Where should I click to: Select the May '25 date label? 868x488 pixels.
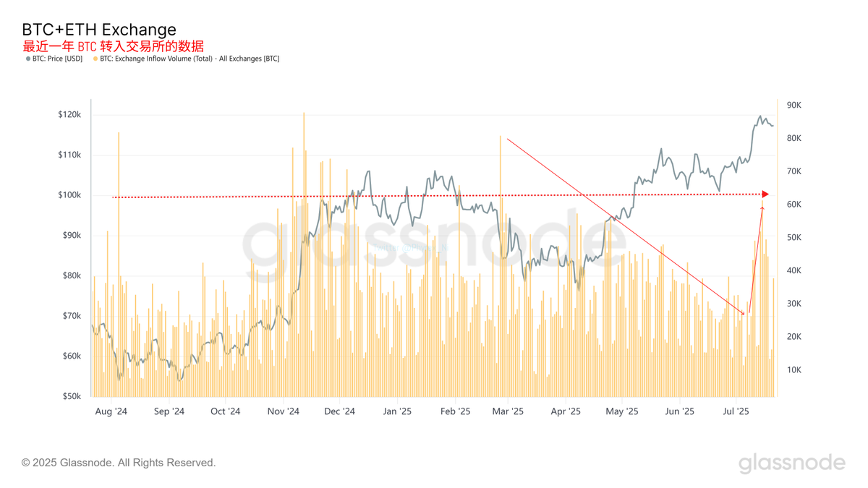[x=622, y=411]
